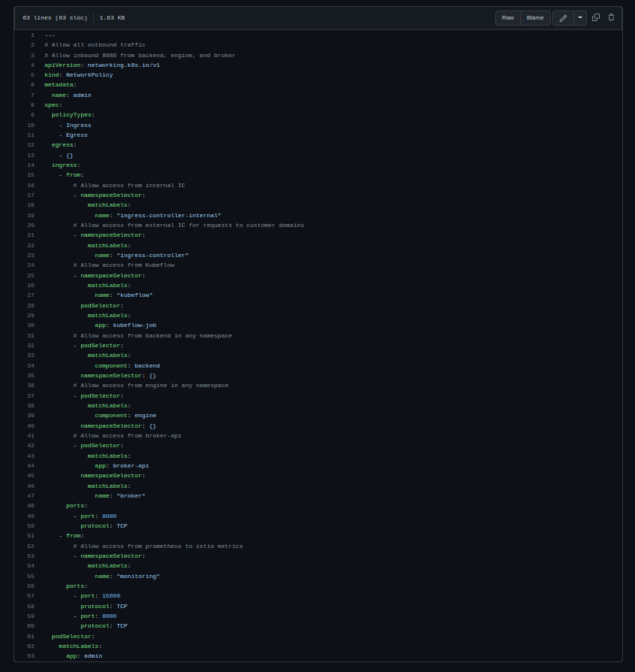Click line number 4 containing apiVersion

(32, 65)
